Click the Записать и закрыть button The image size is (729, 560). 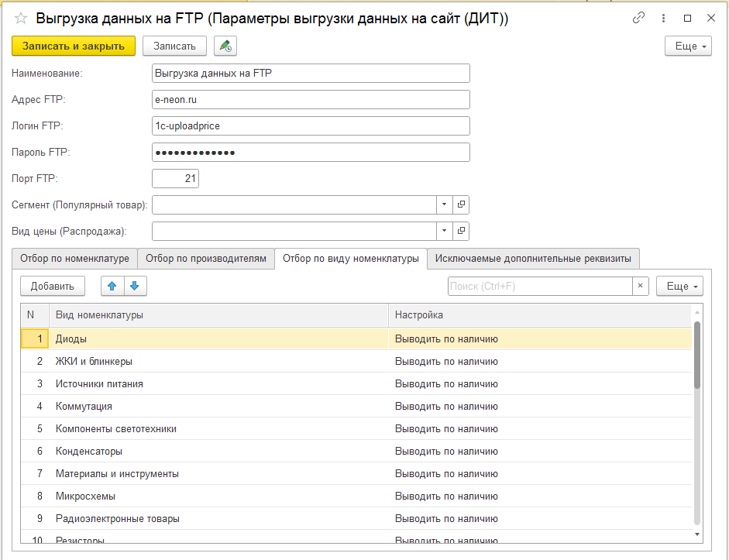pyautogui.click(x=74, y=46)
